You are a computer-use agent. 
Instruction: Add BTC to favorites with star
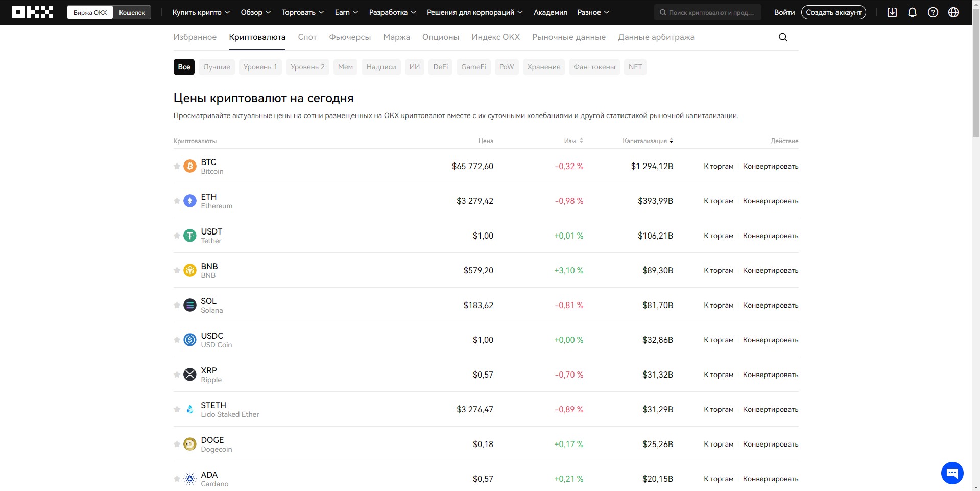pyautogui.click(x=177, y=166)
